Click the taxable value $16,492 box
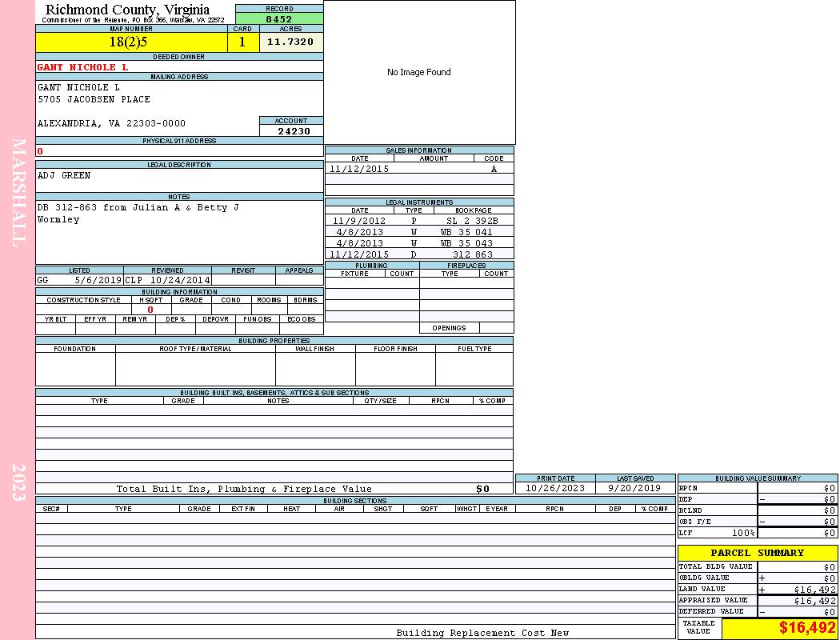This screenshot has width=840, height=640. click(779, 627)
